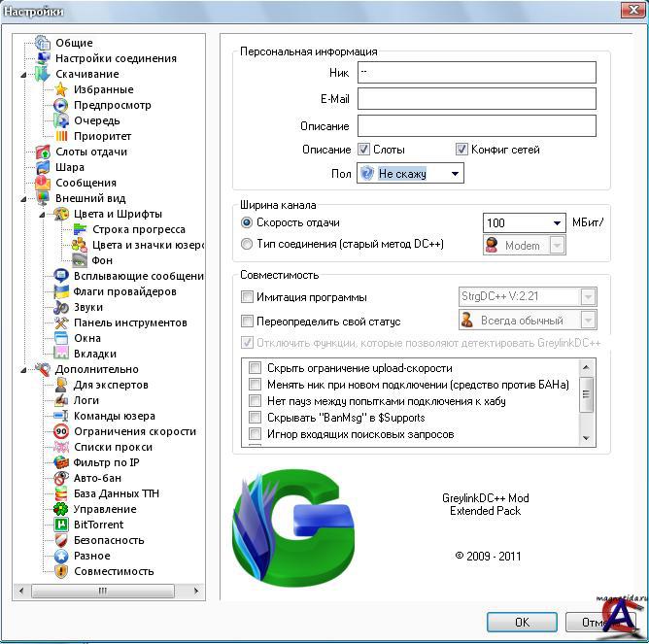The width and height of the screenshot is (649, 644).
Task: Click the speed limit icon beside Ограничения скорости
Action: point(61,431)
